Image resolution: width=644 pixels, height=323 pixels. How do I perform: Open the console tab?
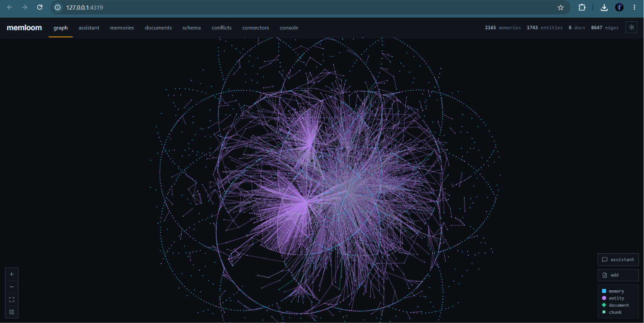tap(289, 28)
